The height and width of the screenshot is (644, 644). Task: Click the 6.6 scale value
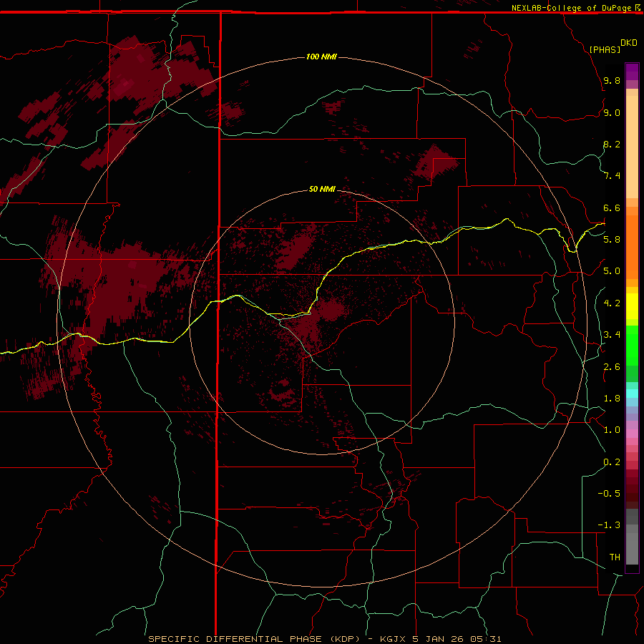[612, 208]
